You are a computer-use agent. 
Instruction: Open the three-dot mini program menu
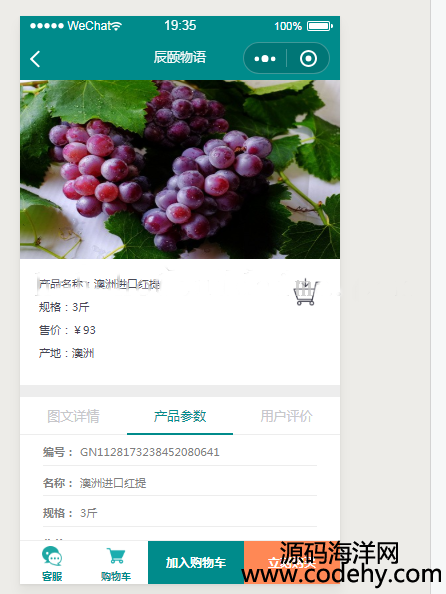[x=265, y=59]
